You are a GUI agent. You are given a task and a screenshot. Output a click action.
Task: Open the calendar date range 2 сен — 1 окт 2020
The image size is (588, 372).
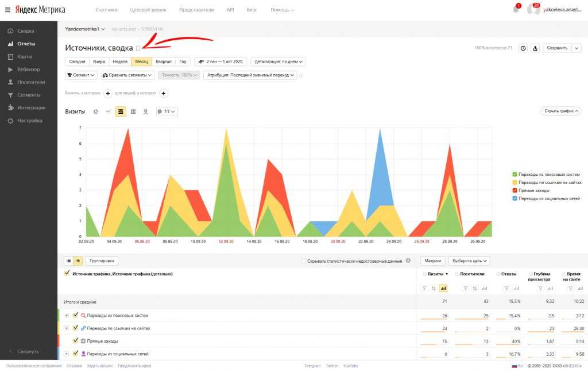tap(220, 62)
